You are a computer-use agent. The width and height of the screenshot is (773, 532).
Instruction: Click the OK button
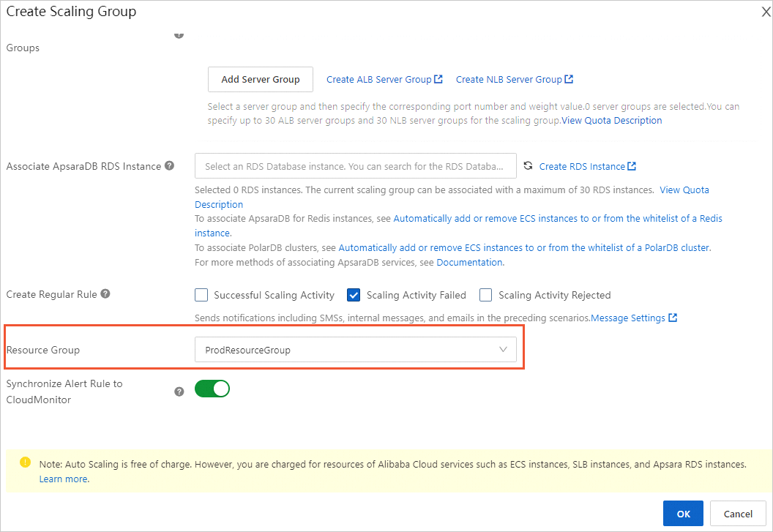point(683,514)
